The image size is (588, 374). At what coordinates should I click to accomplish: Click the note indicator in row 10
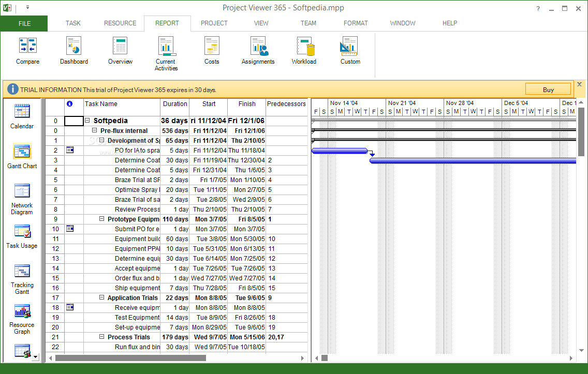click(x=70, y=229)
